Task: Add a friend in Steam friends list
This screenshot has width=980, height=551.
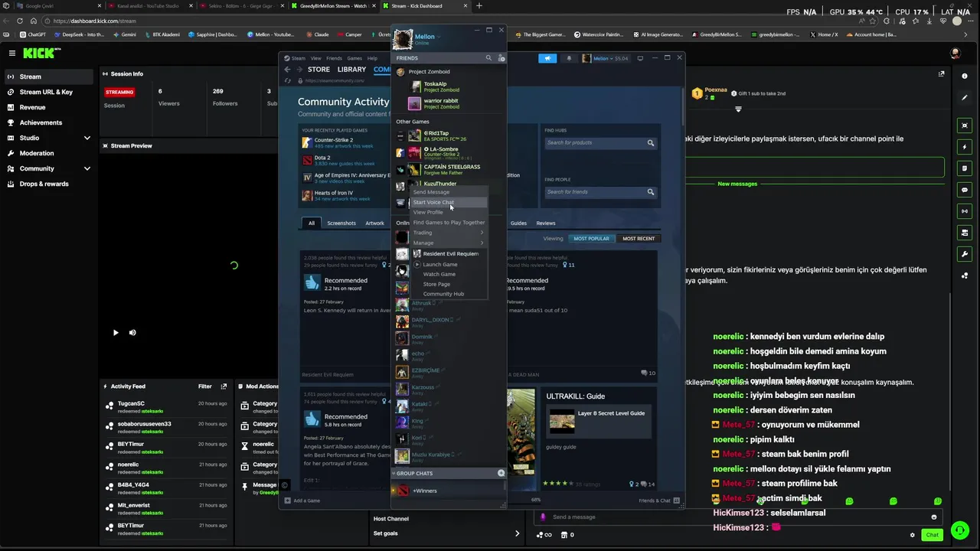Action: [501, 58]
